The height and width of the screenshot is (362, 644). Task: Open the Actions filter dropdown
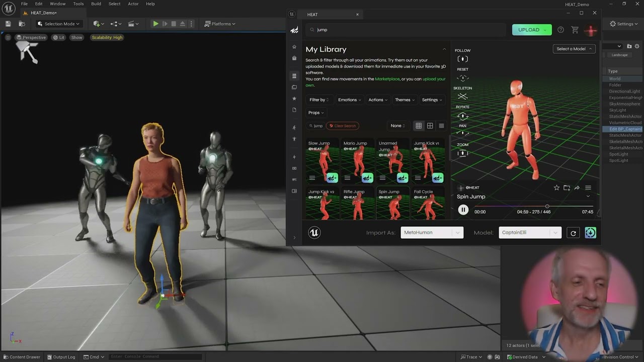(x=378, y=100)
